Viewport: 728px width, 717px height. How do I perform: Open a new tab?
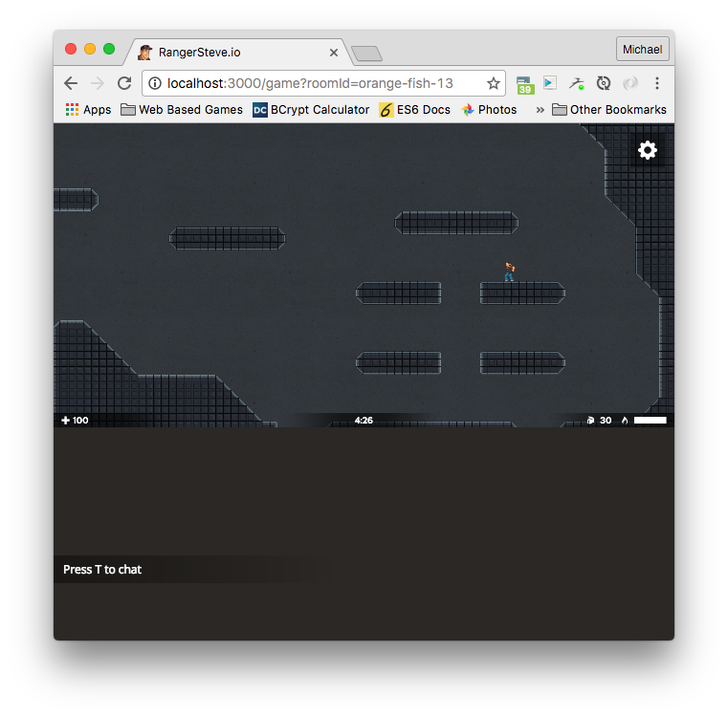[367, 54]
